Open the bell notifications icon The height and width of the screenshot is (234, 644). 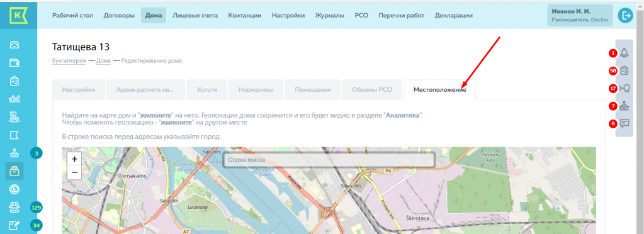point(624,53)
